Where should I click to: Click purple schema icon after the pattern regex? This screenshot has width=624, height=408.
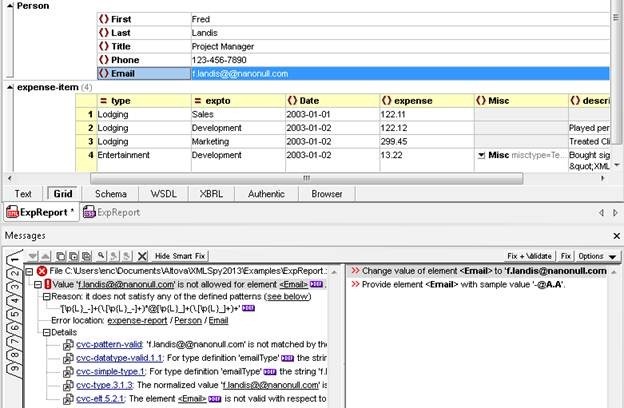pos(248,308)
